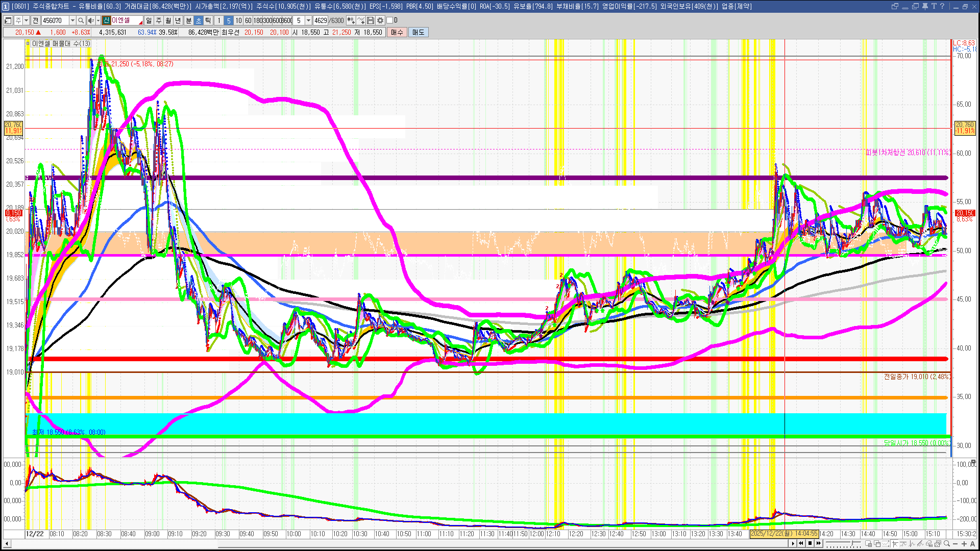980x551 pixels.
Task: Click the 매수 buy button
Action: pyautogui.click(x=397, y=32)
